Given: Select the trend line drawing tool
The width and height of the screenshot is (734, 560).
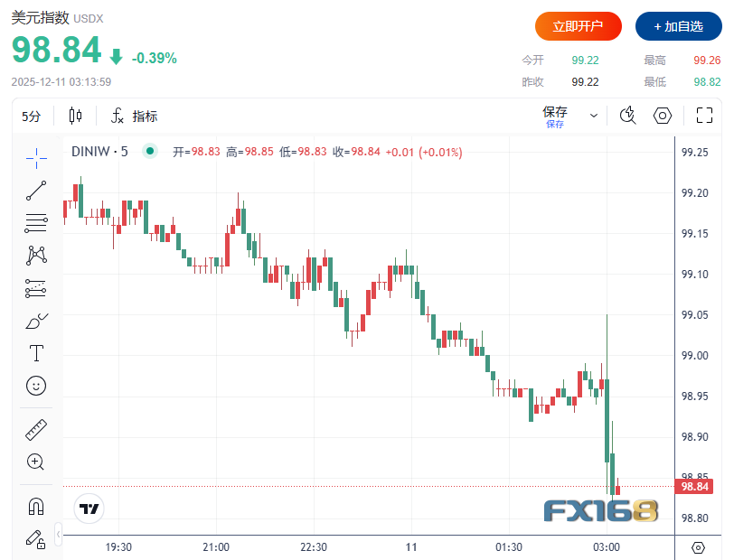Looking at the screenshot, I should 36,191.
